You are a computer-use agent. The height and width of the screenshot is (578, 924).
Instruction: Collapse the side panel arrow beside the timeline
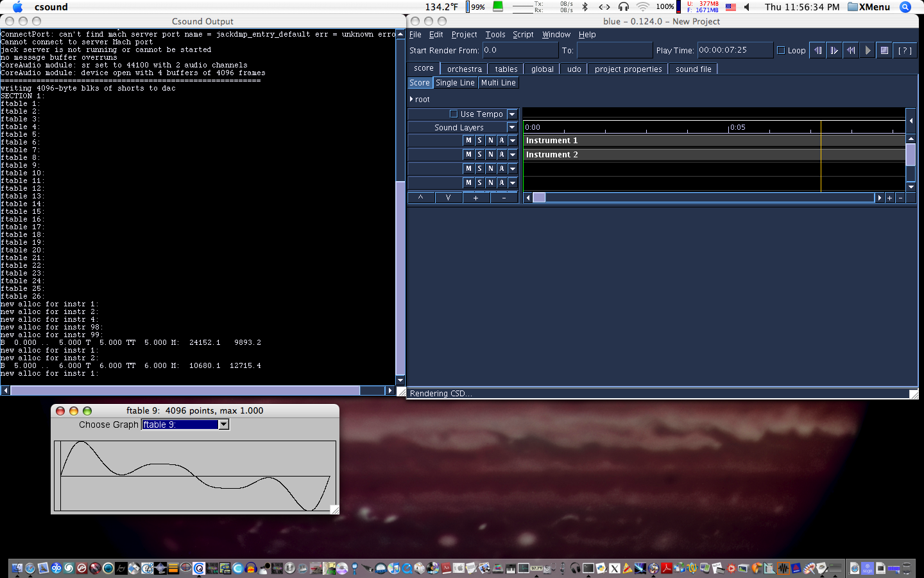pos(911,120)
